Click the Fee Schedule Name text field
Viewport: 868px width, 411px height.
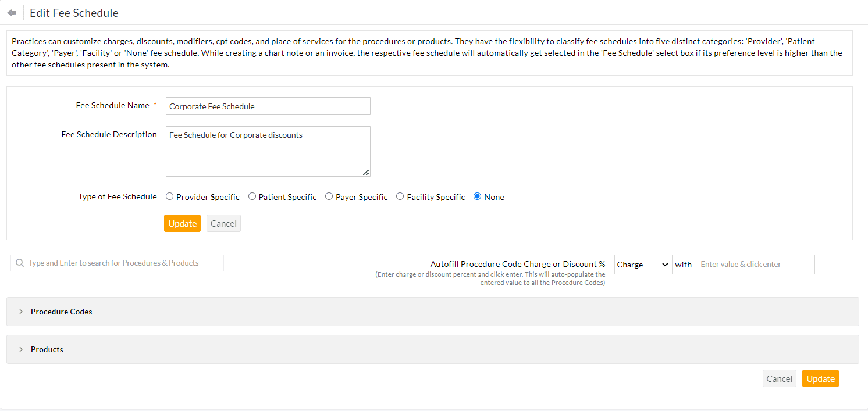pos(268,106)
